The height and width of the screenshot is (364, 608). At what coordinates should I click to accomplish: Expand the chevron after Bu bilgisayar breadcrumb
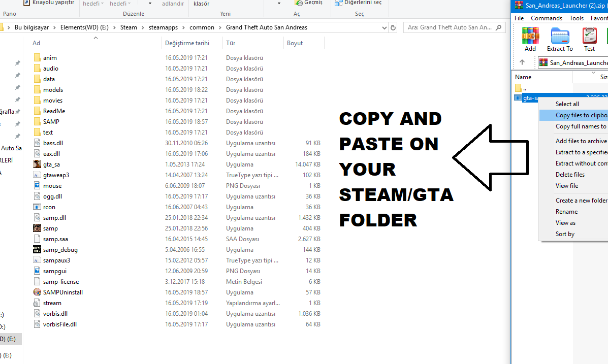point(54,27)
